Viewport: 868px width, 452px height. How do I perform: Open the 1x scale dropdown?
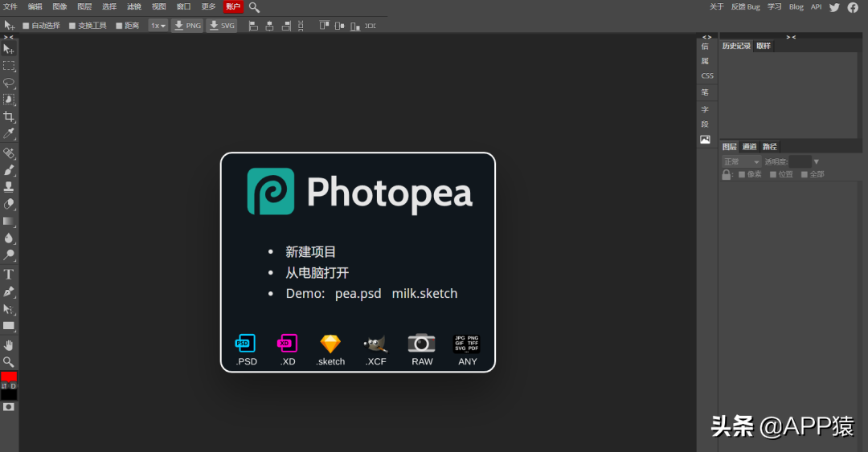[x=158, y=26]
